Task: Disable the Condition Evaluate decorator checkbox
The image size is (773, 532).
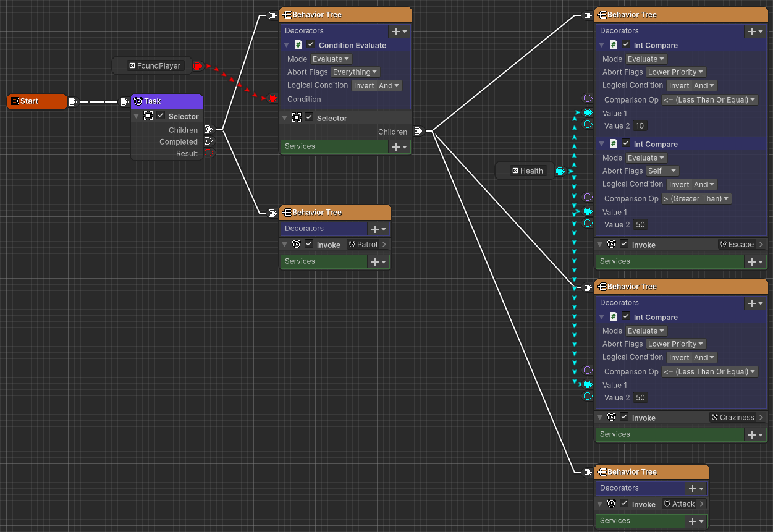Action: click(311, 44)
